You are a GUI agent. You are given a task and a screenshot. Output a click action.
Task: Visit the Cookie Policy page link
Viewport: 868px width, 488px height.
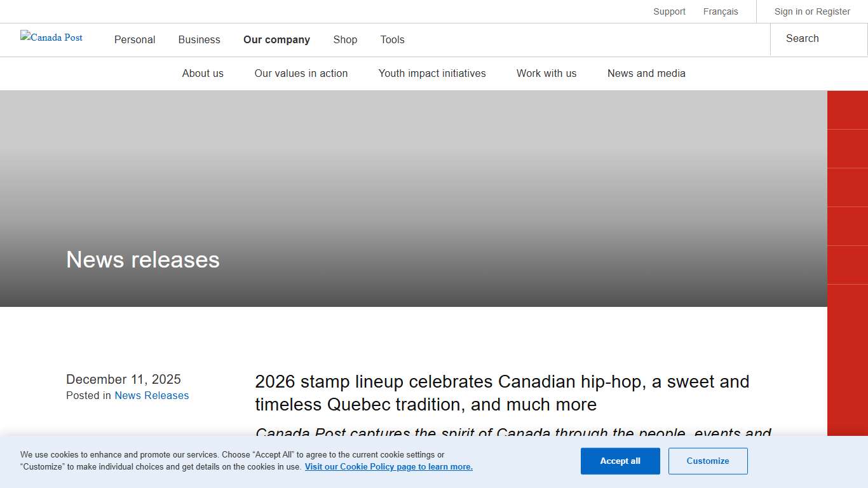pyautogui.click(x=388, y=467)
